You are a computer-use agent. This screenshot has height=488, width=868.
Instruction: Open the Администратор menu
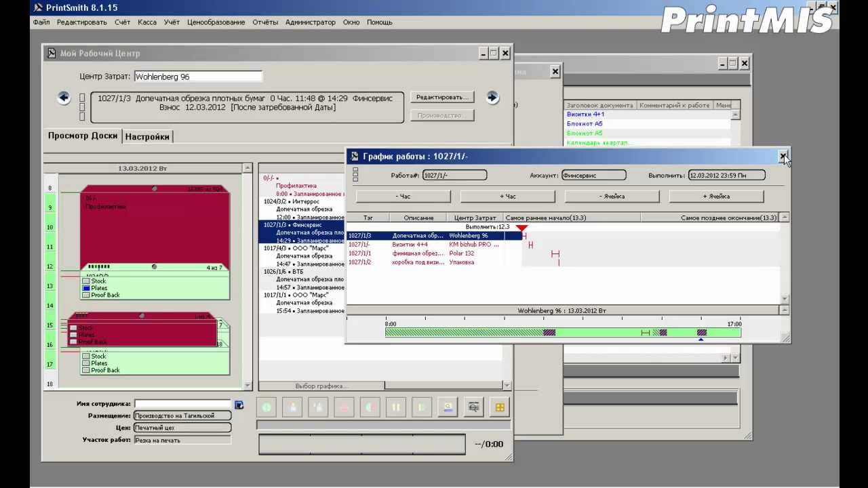click(x=311, y=22)
